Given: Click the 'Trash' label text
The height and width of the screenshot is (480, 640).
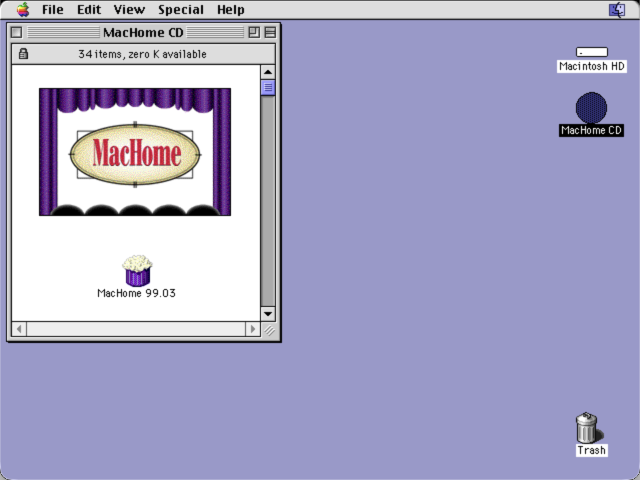Looking at the screenshot, I should point(591,450).
